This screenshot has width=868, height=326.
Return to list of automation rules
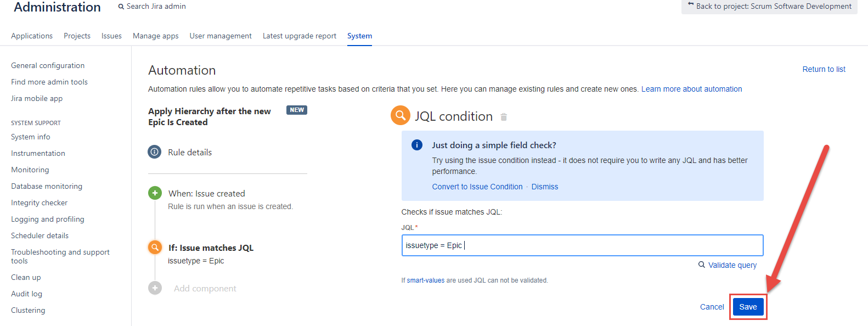824,69
